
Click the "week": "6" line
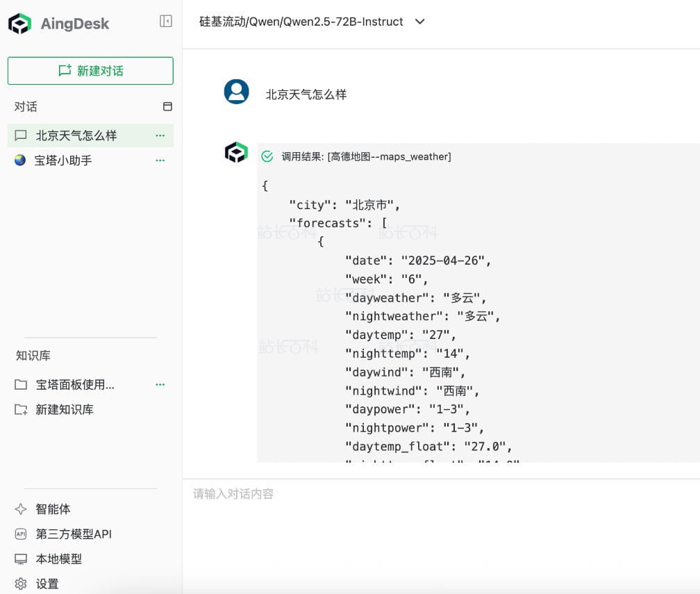click(x=386, y=279)
